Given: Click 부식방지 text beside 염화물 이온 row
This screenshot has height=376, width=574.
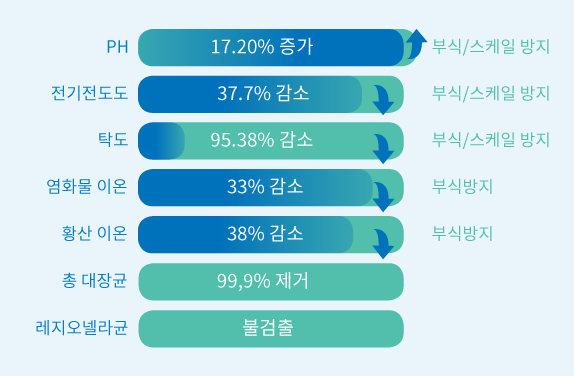Looking at the screenshot, I should pyautogui.click(x=462, y=186).
